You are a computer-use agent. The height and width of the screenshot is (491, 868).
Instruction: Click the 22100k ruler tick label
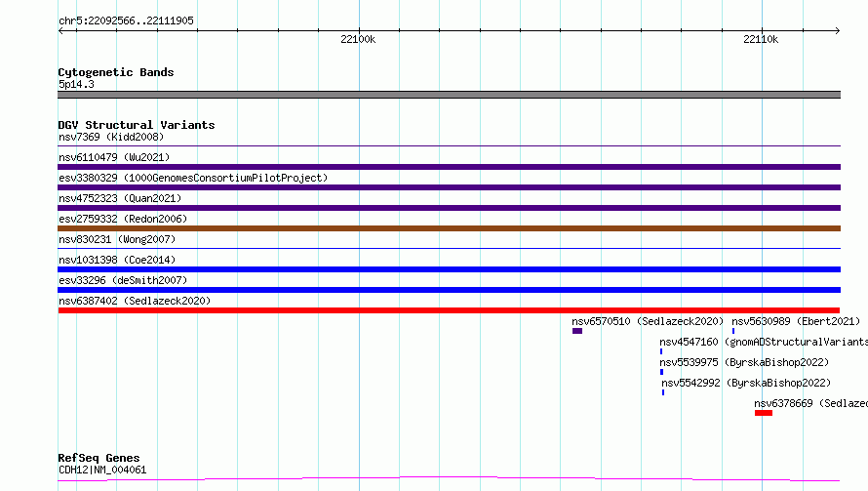pos(358,39)
